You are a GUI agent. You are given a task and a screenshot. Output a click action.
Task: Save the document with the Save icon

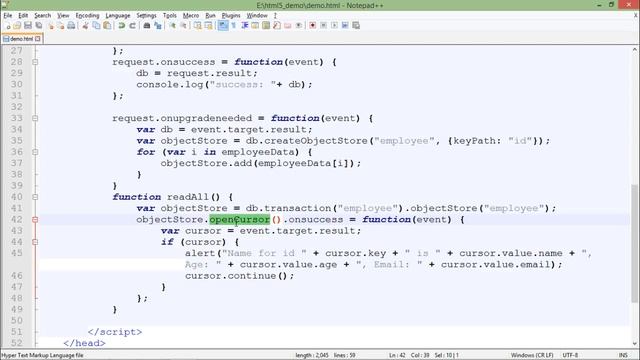28,25
